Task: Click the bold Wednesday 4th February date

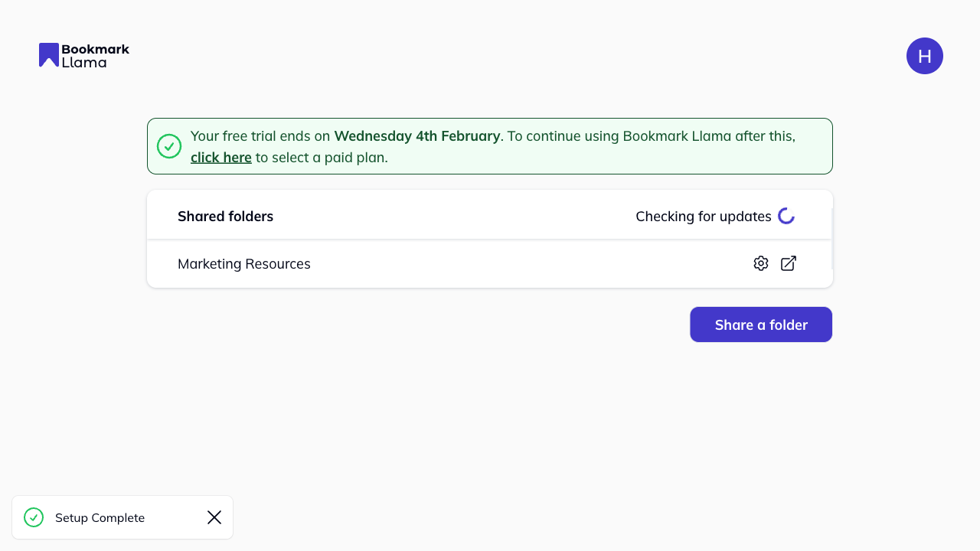Action: click(417, 136)
